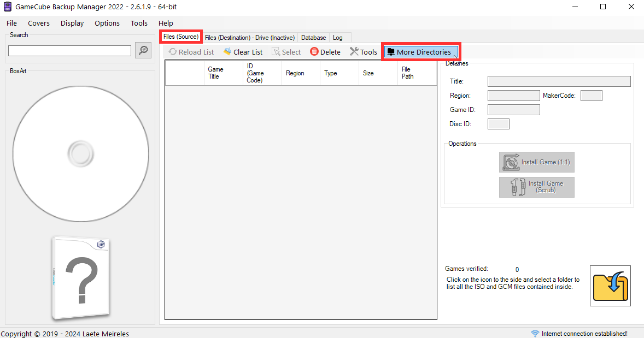Open the Help menu
The image size is (644, 338).
pos(166,23)
